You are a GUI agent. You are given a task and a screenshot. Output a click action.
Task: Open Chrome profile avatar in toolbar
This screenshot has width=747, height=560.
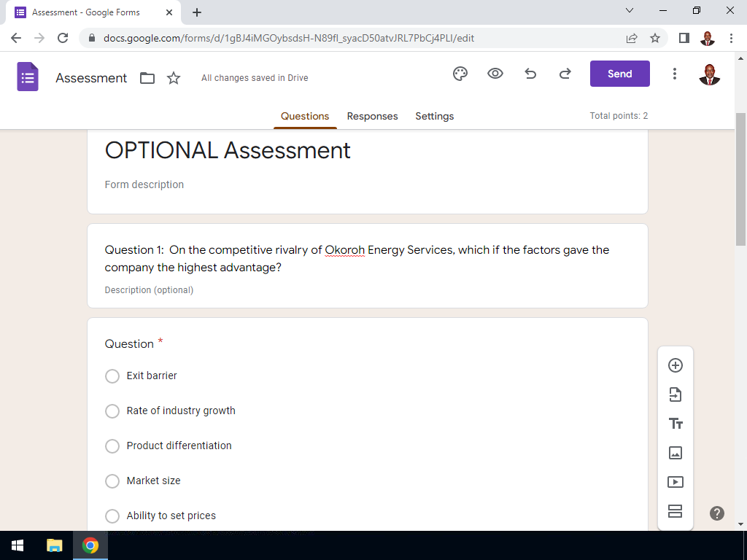pos(708,38)
